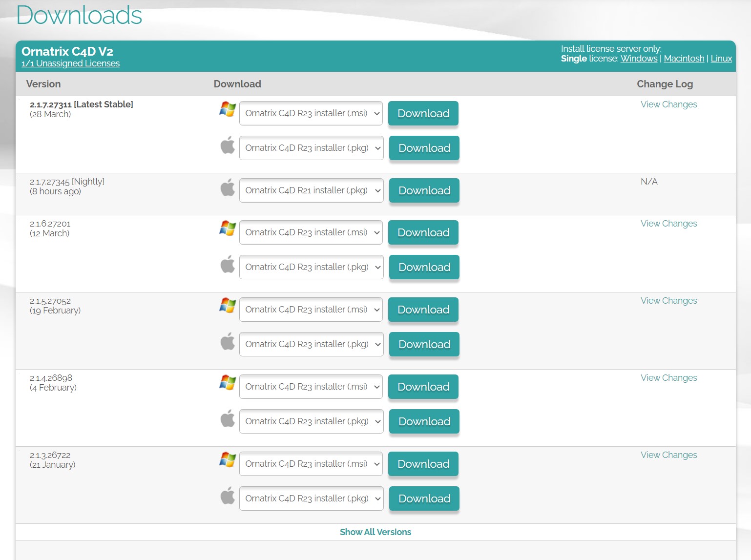The height and width of the screenshot is (560, 751).
Task: Click Apple logo icon for 2.1.7.27311 Latest Stable
Action: (x=228, y=145)
